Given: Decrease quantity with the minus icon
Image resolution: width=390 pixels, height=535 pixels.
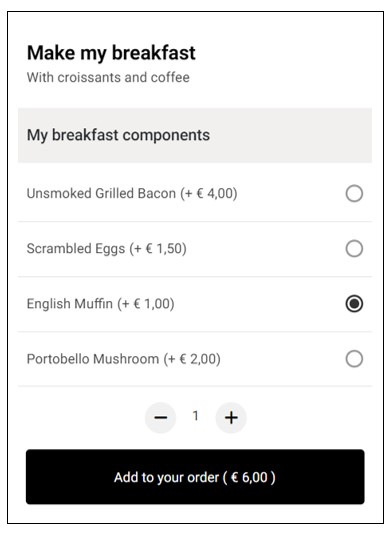Looking at the screenshot, I should (x=160, y=417).
